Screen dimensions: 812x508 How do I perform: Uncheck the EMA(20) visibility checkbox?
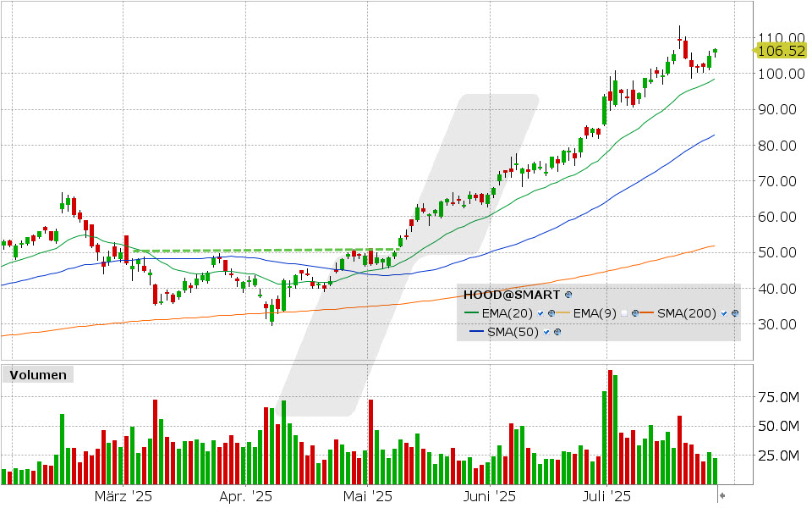coord(540,313)
